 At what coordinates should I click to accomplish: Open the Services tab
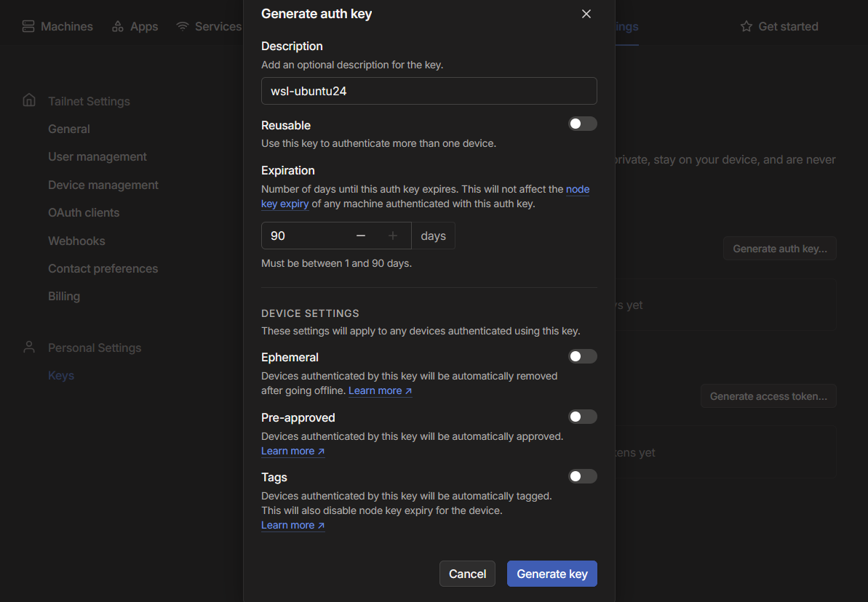210,26
